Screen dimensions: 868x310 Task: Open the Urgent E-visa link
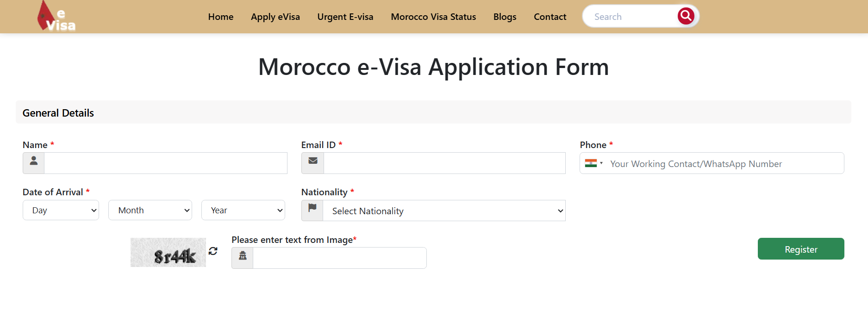pos(345,17)
